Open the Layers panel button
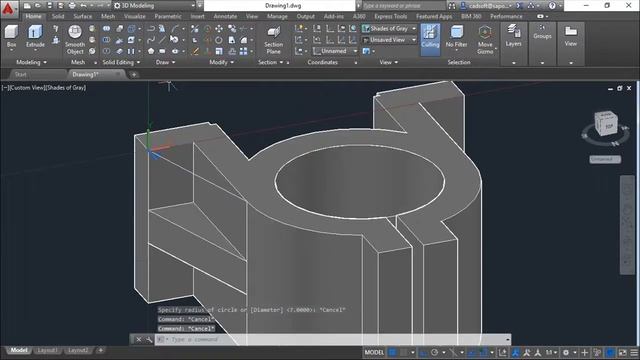Screen dimensions: 640x360 513,36
